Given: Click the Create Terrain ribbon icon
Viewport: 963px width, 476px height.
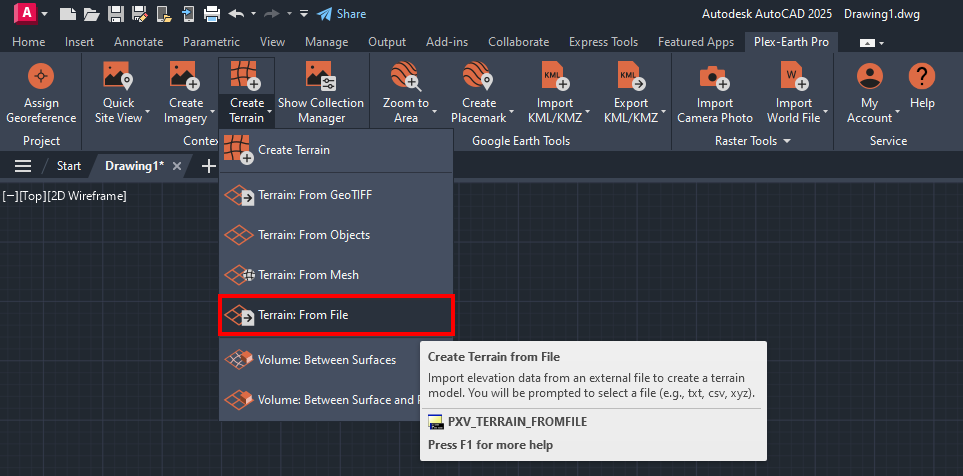Looking at the screenshot, I should pyautogui.click(x=246, y=76).
